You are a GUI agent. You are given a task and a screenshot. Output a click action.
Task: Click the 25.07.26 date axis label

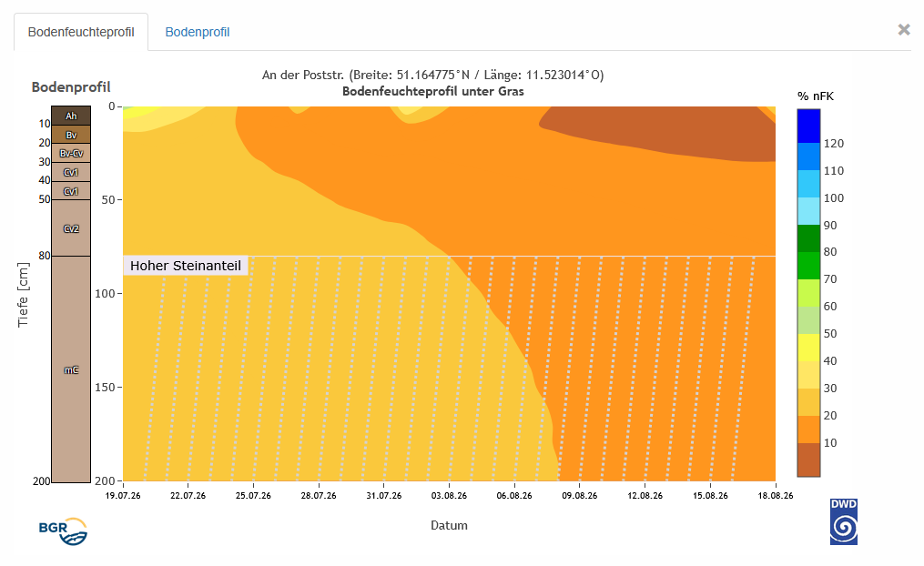coord(253,495)
